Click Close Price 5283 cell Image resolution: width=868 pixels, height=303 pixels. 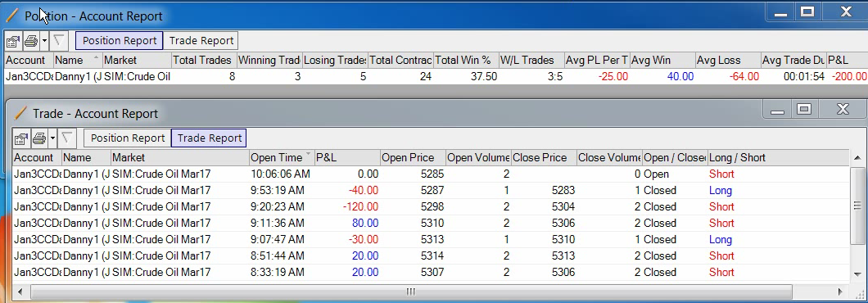click(563, 191)
